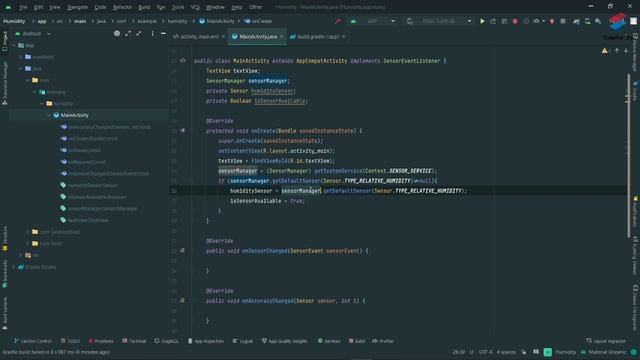Click the Select Opened File target icon
Image resolution: width=640 pixels, height=360 pixels.
click(117, 33)
